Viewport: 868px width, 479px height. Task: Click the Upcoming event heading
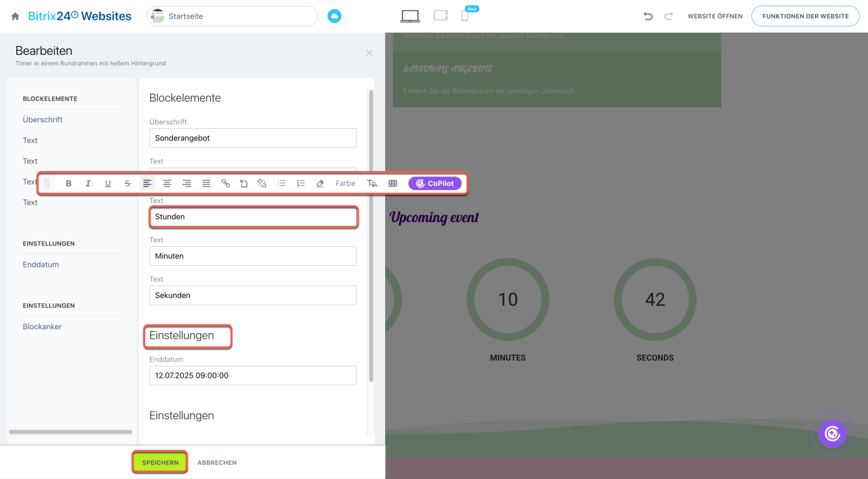point(434,217)
